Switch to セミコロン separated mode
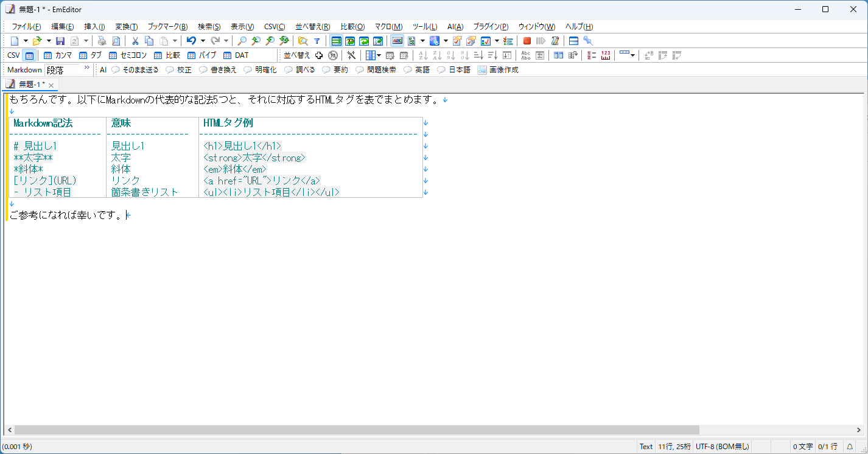 tap(128, 55)
